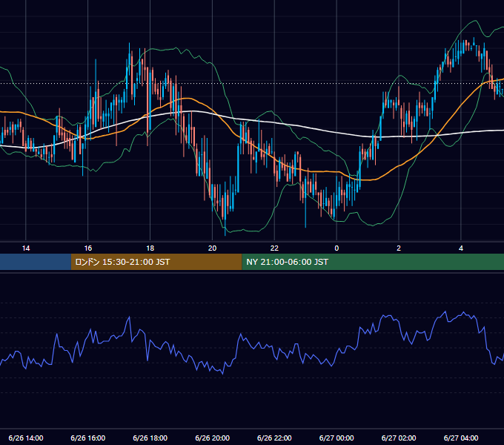Click the 6/26 14:00 date label
504x445 pixels.
coord(26,438)
